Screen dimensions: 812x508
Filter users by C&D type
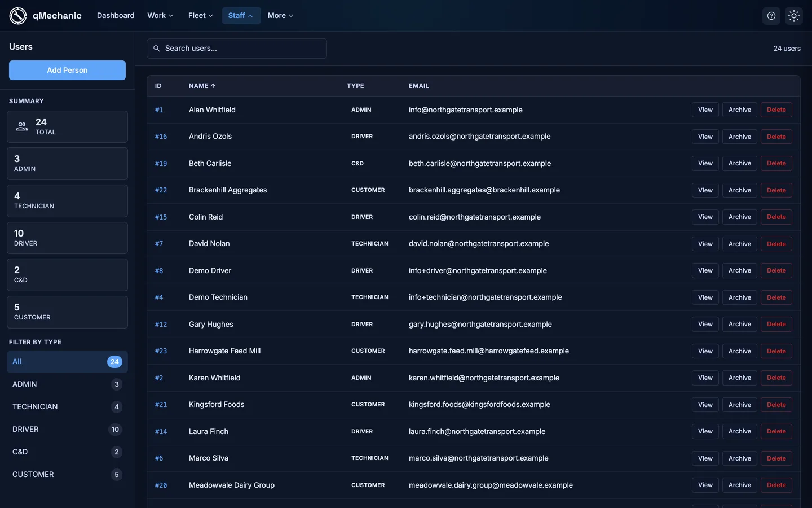[67, 452]
